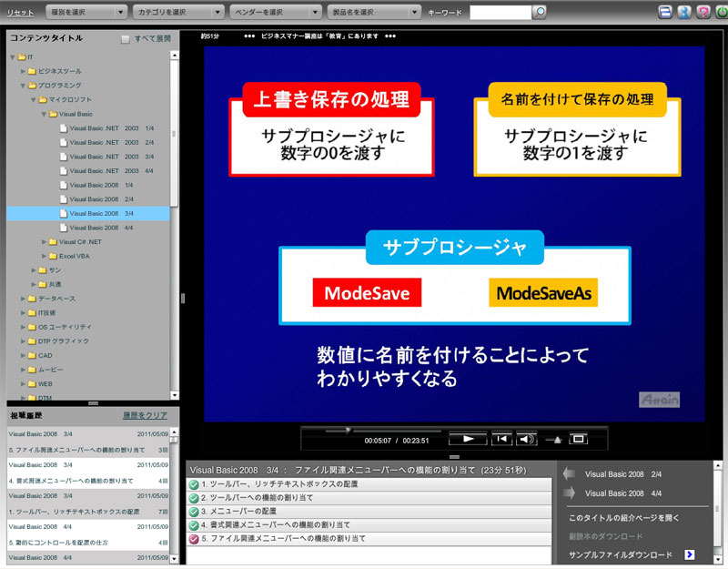Open the 製品名を選択 dropdown
This screenshot has height=569, width=728.
coord(374,12)
